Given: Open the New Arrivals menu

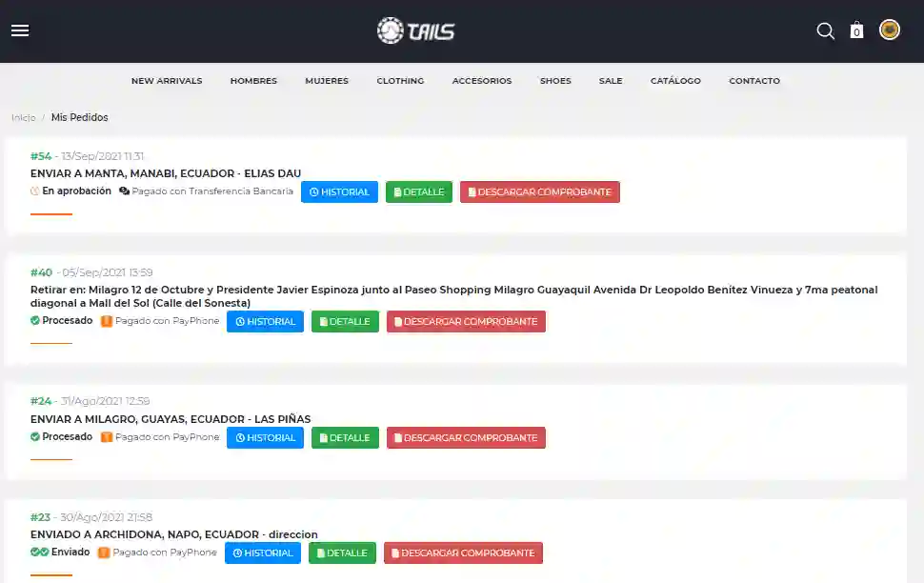Looking at the screenshot, I should (x=167, y=81).
